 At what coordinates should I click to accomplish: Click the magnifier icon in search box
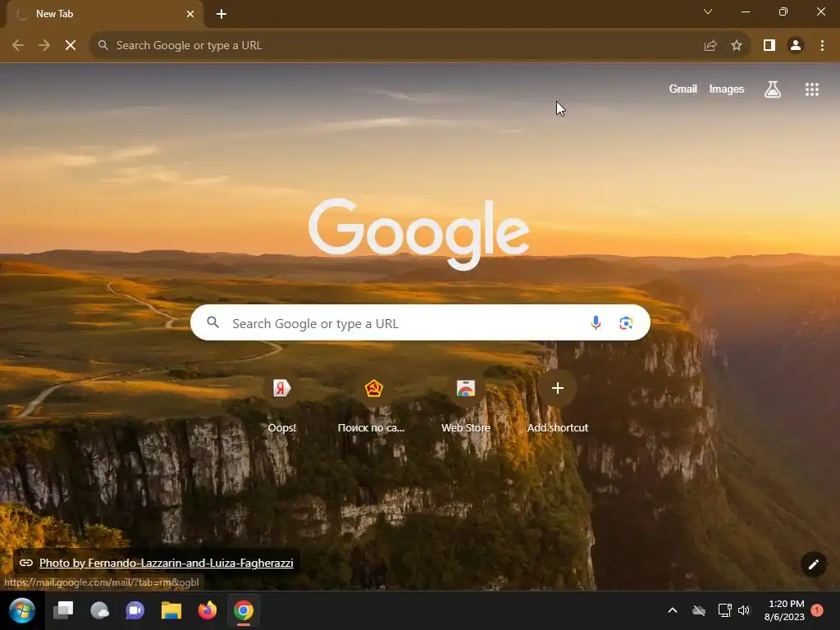212,322
